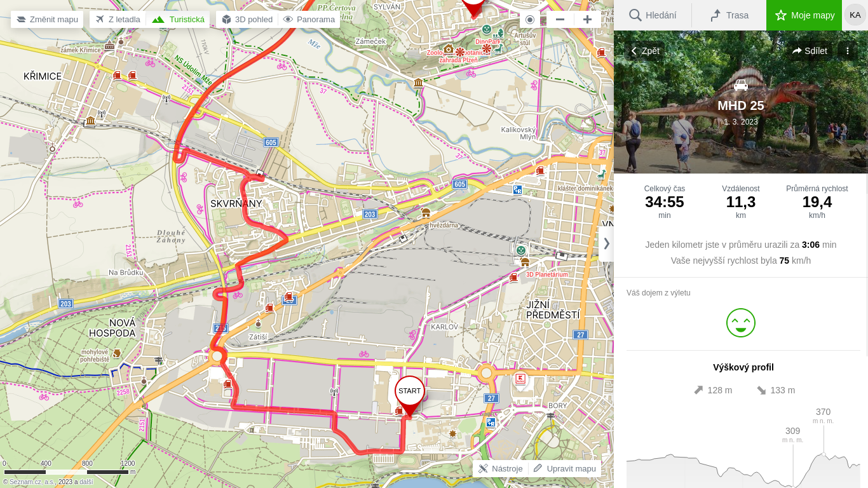Open the Trasa route tab

coord(729,15)
